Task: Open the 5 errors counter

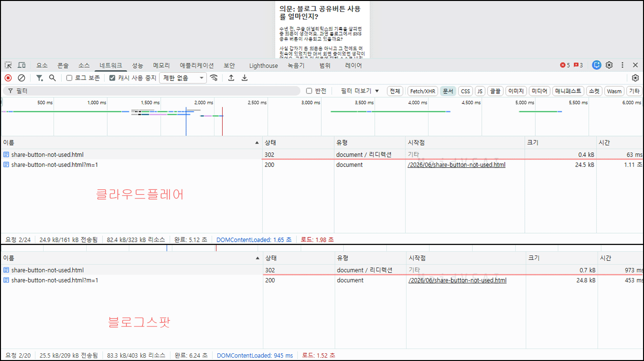Action: 565,65
